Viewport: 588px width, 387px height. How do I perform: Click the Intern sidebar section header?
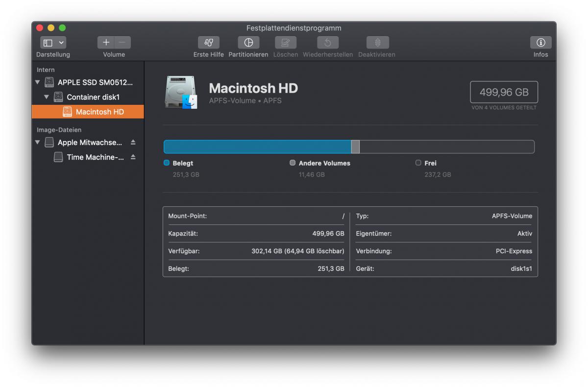46,70
